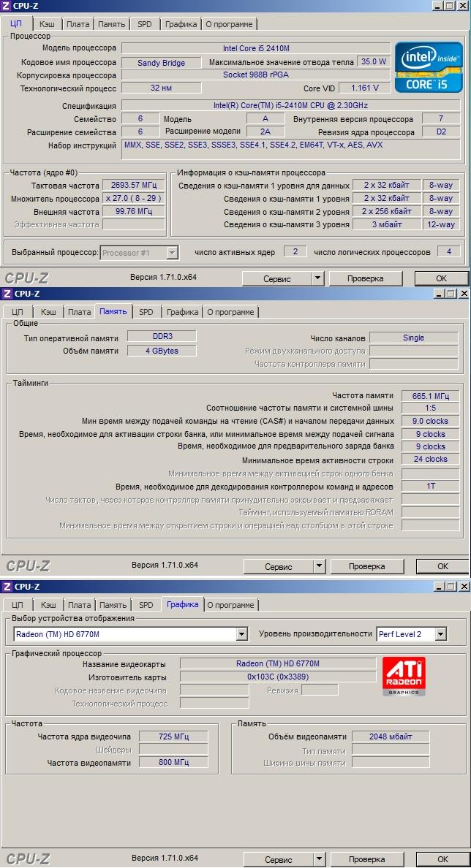Switch to Память tab in top window

point(111,24)
